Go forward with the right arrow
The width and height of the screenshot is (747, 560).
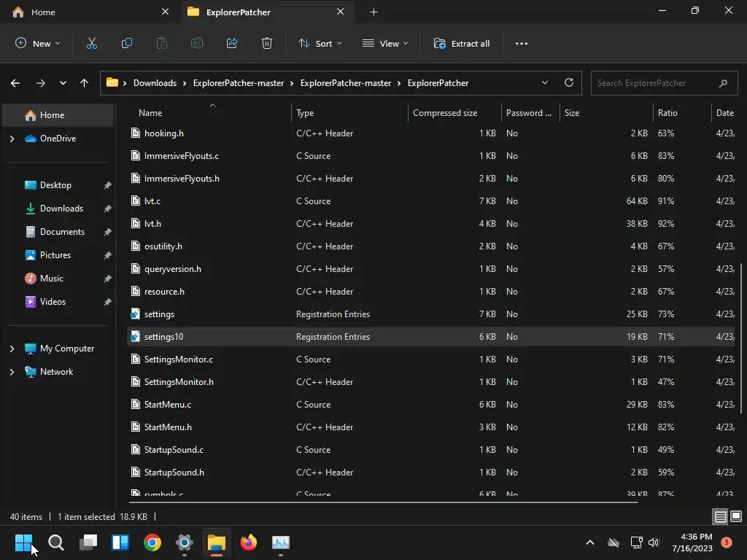point(41,83)
